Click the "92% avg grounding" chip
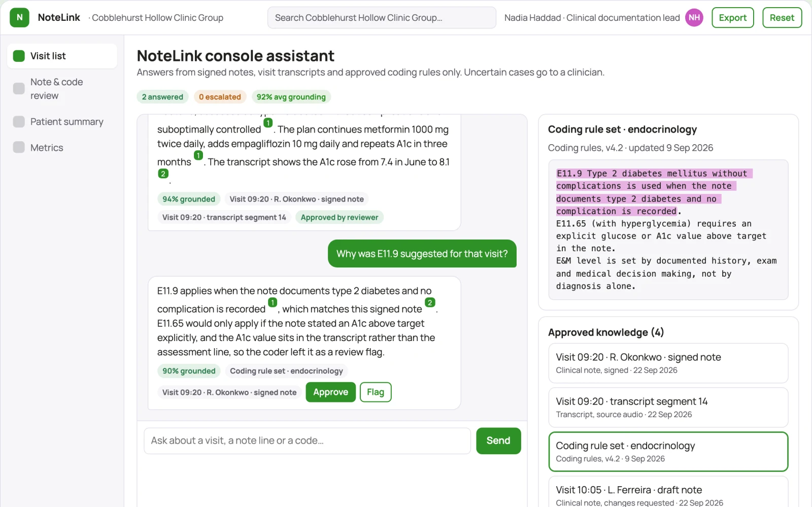Screen dimensions: 812x507 tap(291, 97)
